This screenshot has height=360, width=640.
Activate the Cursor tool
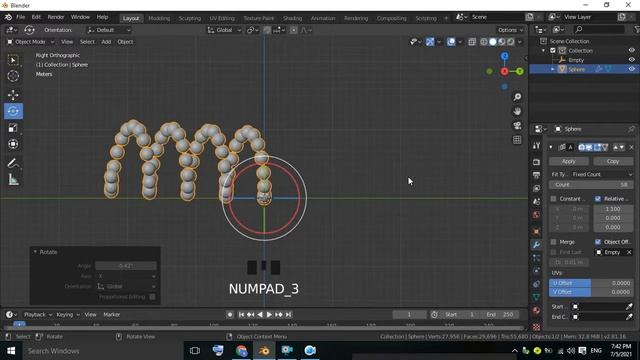coord(13,76)
